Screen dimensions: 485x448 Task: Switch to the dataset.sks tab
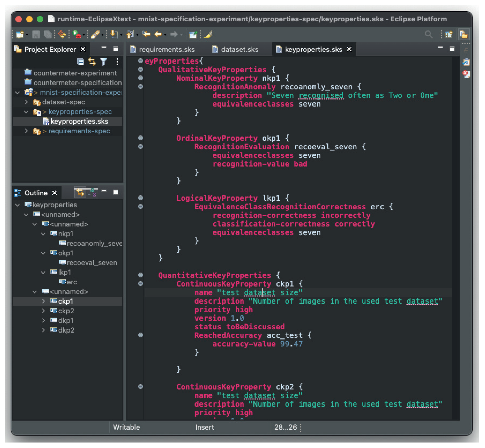coord(239,49)
